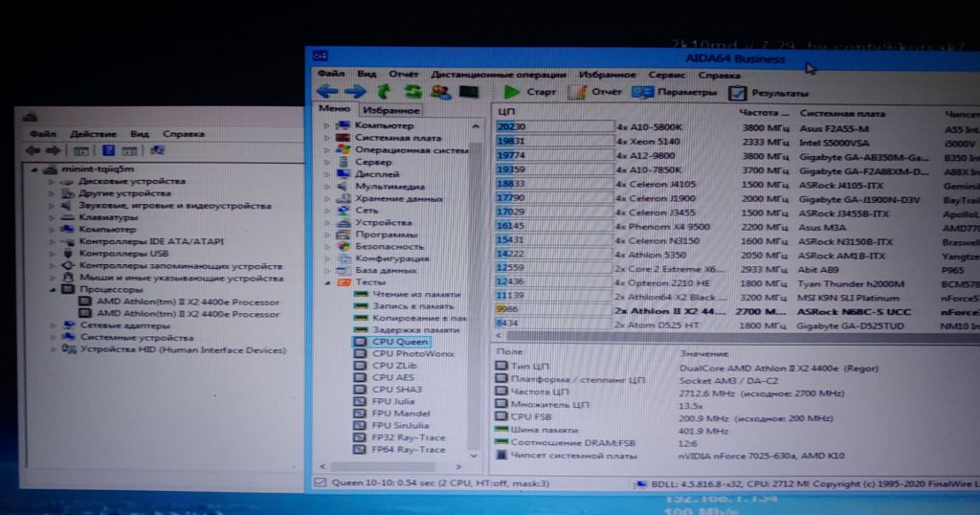The height and width of the screenshot is (515, 980).
Task: Select Программы in the tree
Action: (x=386, y=235)
